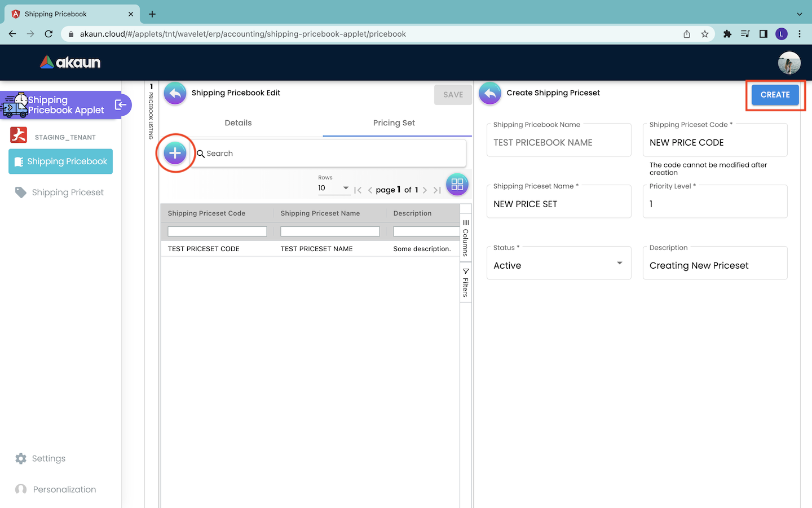Go to next page in pagination
The image size is (812, 508).
(425, 190)
